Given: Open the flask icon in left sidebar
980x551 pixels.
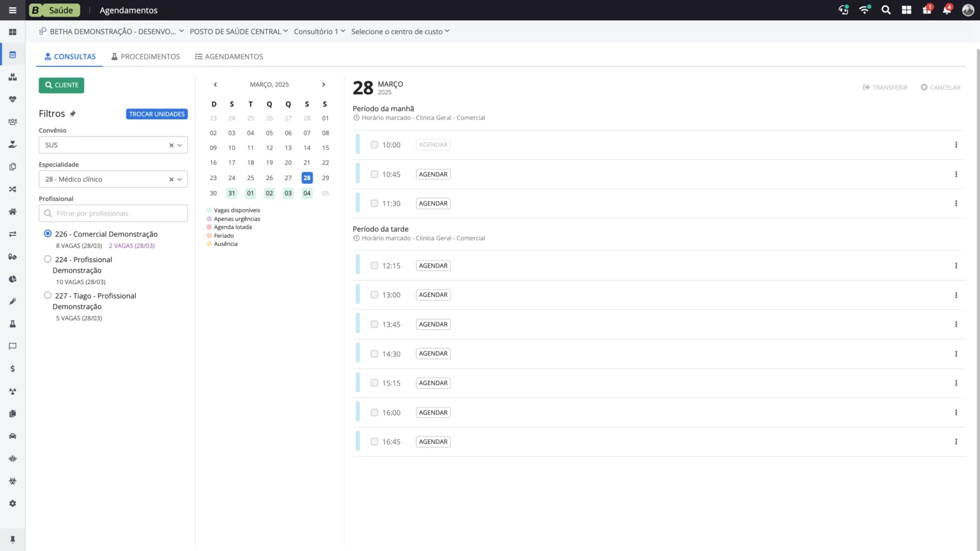Looking at the screenshot, I should point(12,324).
